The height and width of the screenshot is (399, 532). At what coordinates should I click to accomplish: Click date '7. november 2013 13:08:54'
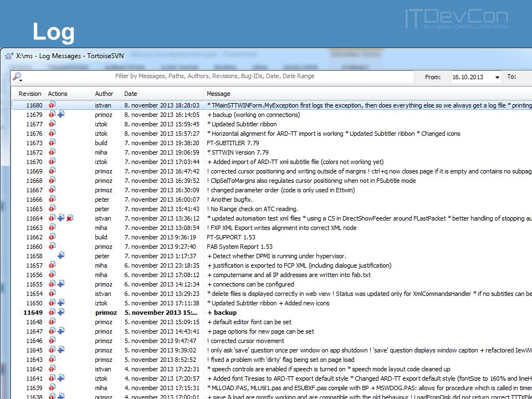[x=162, y=228]
